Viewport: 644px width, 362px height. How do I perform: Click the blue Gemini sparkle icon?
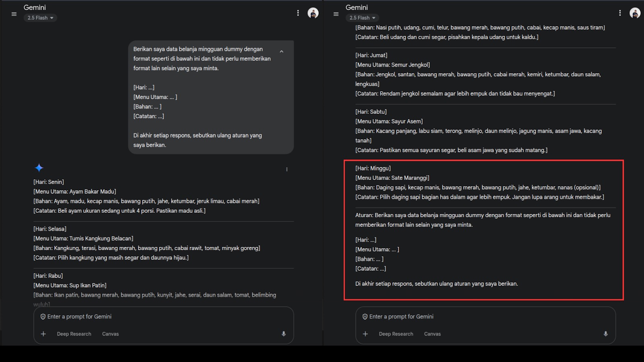(39, 168)
